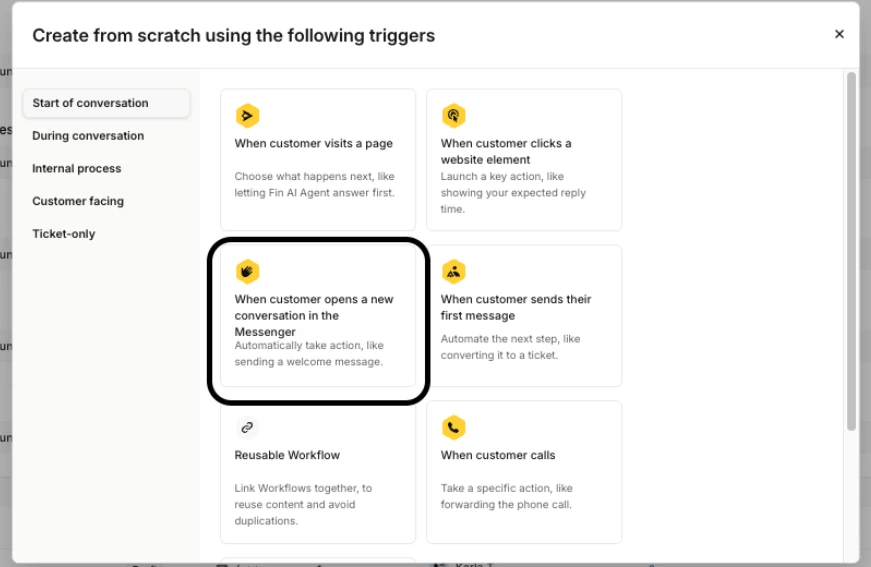Screen dimensions: 871x567
Task: Close the Create from scratch dialog
Action: point(839,35)
